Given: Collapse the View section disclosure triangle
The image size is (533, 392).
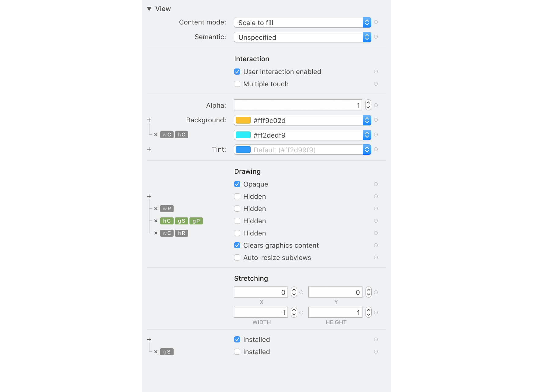Looking at the screenshot, I should [149, 9].
